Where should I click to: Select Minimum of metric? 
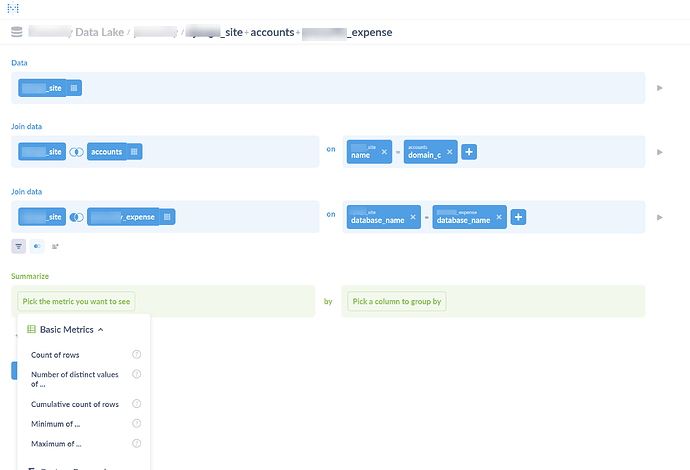click(55, 424)
